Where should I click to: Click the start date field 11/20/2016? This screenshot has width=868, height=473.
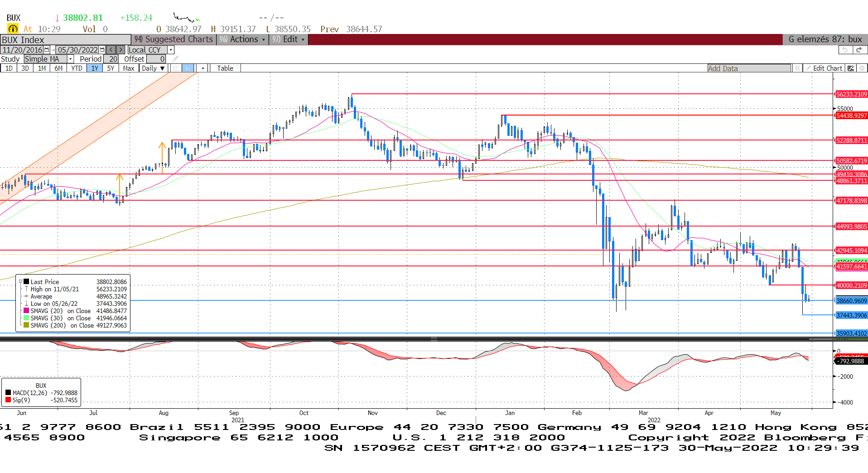point(22,50)
